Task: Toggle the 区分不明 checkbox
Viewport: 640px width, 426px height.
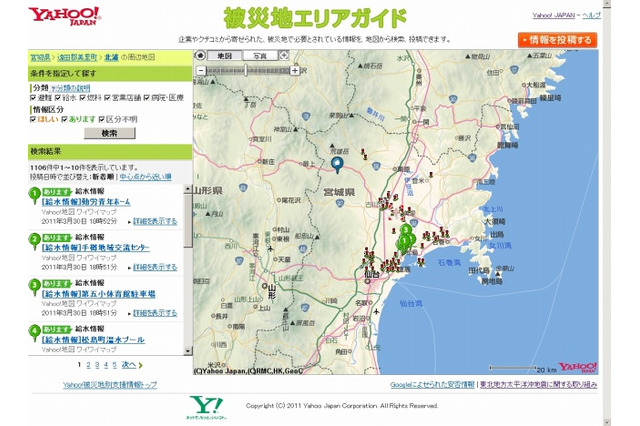Action: pyautogui.click(x=102, y=120)
